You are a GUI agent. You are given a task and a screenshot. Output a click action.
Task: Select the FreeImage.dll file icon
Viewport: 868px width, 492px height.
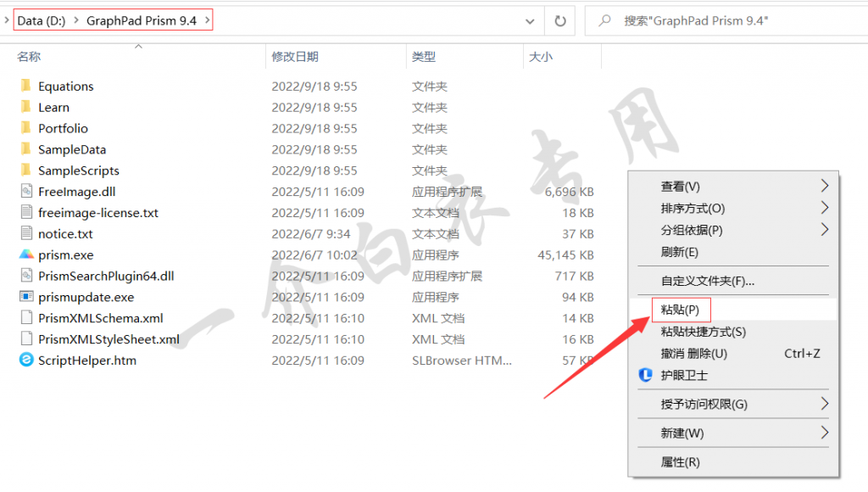(x=27, y=191)
